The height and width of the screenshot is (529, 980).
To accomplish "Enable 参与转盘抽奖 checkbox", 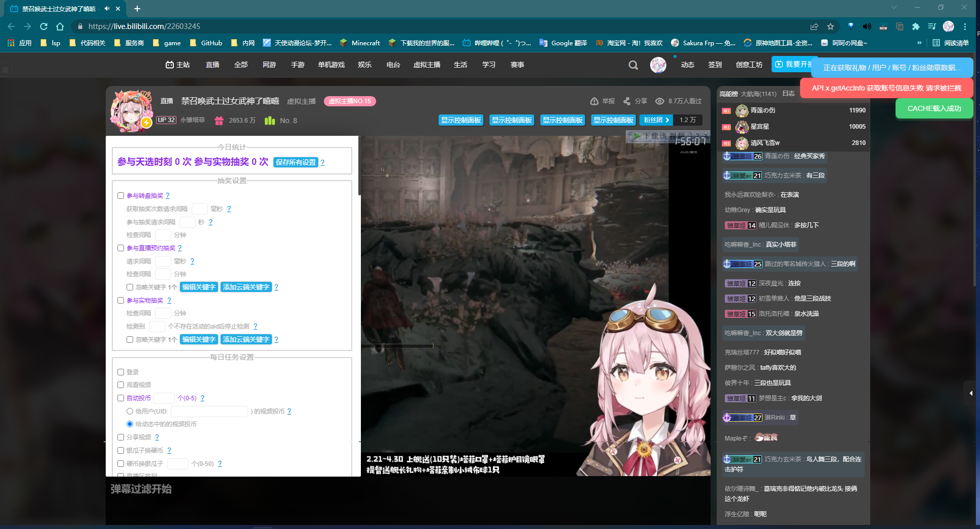I will pos(121,196).
